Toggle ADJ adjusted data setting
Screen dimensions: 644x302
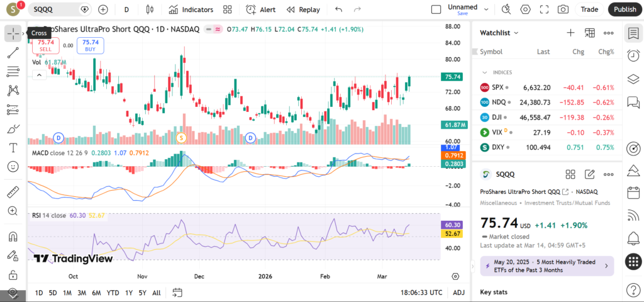[459, 293]
